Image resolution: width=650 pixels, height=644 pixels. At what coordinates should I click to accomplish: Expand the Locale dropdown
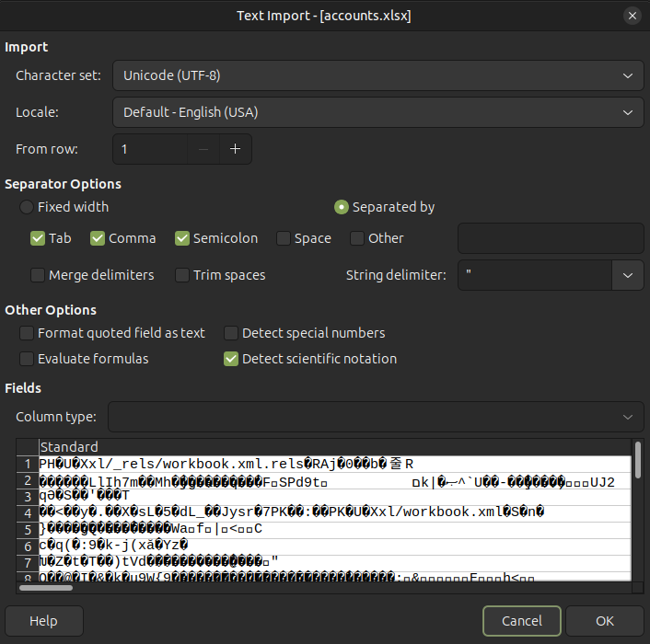tap(377, 112)
